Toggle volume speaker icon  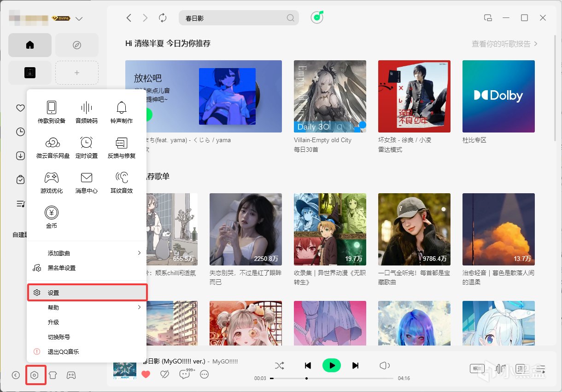click(x=385, y=365)
